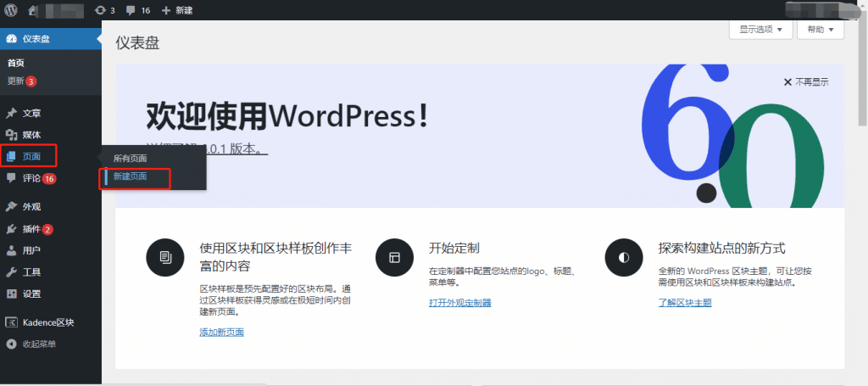Open 更新 submenu item
The width and height of the screenshot is (868, 386).
point(15,81)
